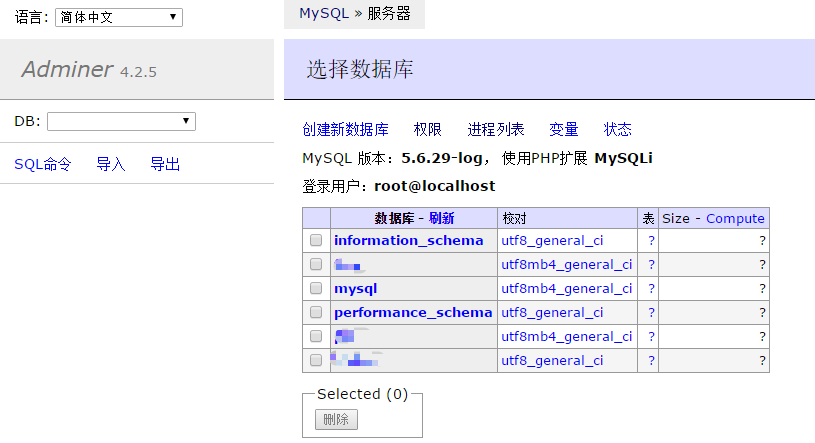This screenshot has width=815, height=443.
Task: Open the 变量 variables link
Action: click(563, 129)
